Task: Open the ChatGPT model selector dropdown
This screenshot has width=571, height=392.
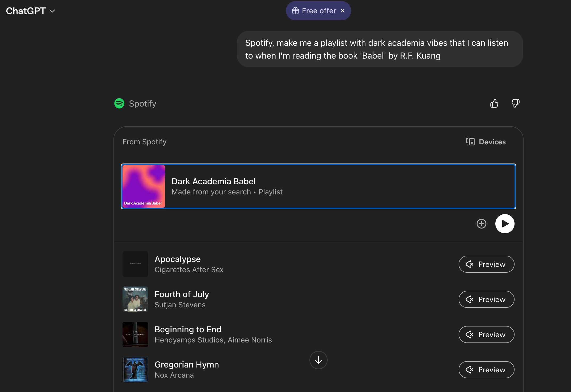Action: coord(31,11)
